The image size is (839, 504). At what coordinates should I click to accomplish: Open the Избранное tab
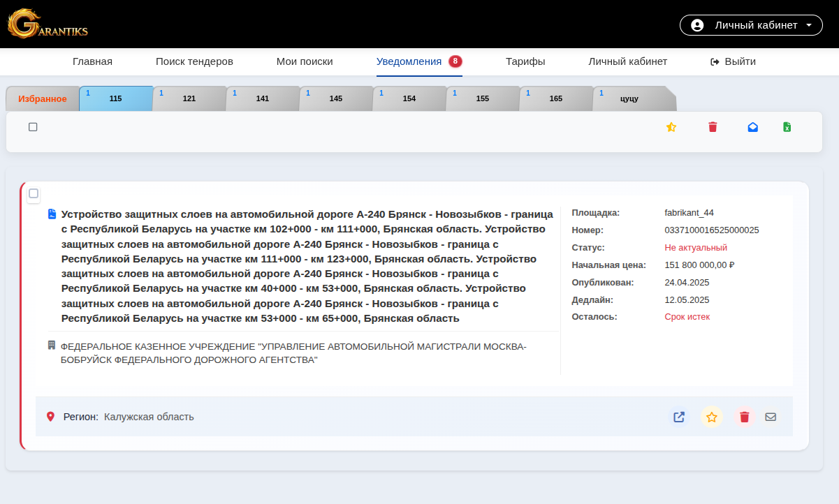coord(41,98)
